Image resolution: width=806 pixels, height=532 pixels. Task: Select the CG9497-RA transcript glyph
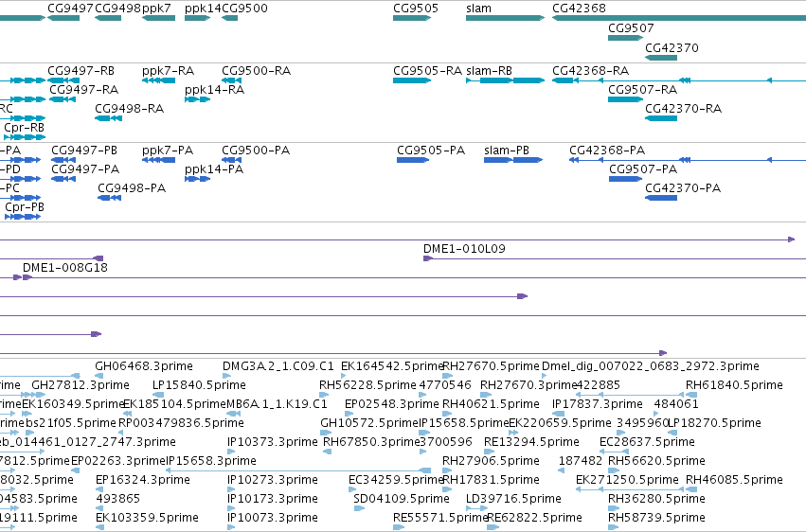coord(63,99)
